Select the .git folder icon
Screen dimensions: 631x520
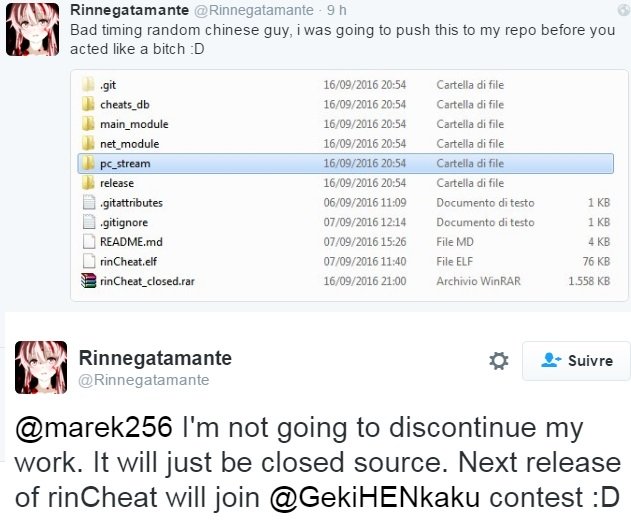click(x=88, y=85)
